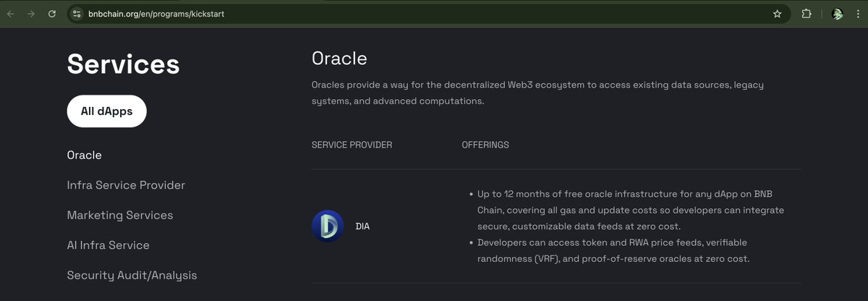The image size is (868, 301).
Task: Click the Oracle section heading
Action: tap(339, 59)
